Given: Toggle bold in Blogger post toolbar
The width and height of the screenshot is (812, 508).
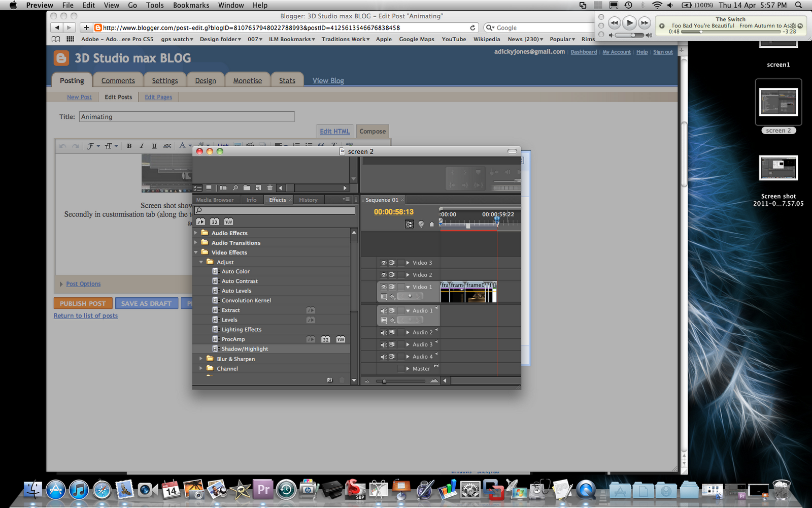Looking at the screenshot, I should click(129, 146).
